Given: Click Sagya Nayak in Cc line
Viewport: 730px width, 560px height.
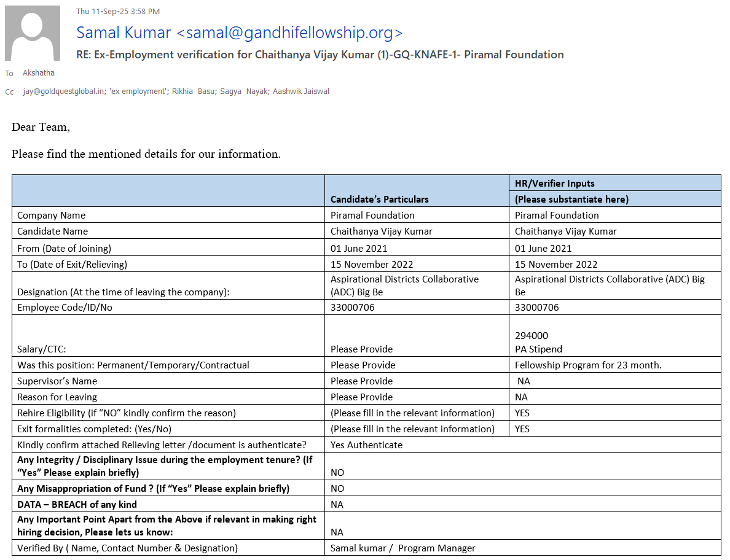Looking at the screenshot, I should click(244, 91).
